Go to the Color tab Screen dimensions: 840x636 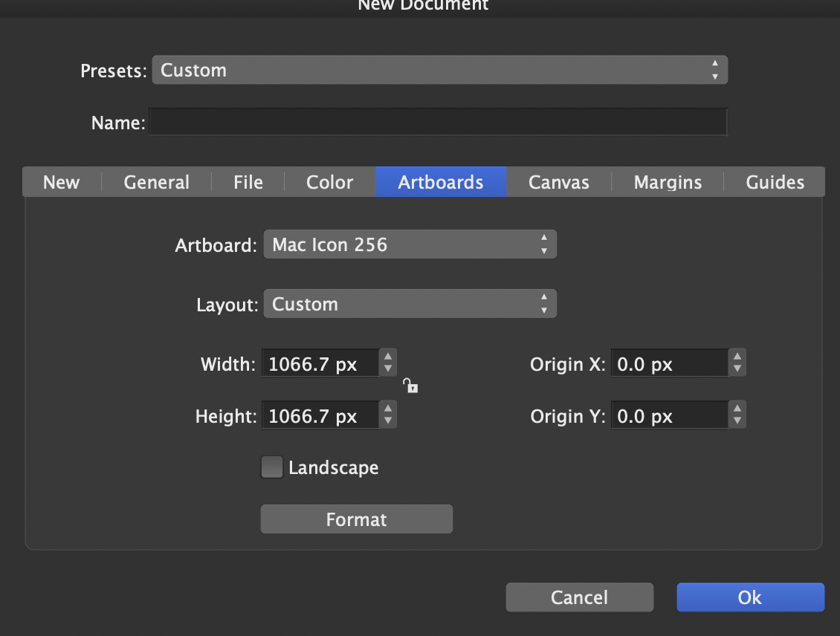(x=330, y=182)
